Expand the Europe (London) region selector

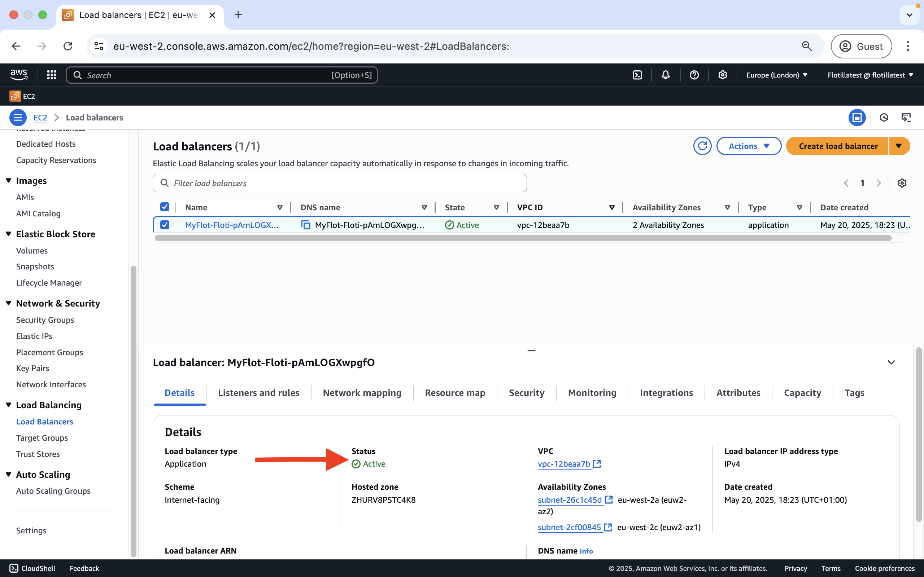click(777, 75)
